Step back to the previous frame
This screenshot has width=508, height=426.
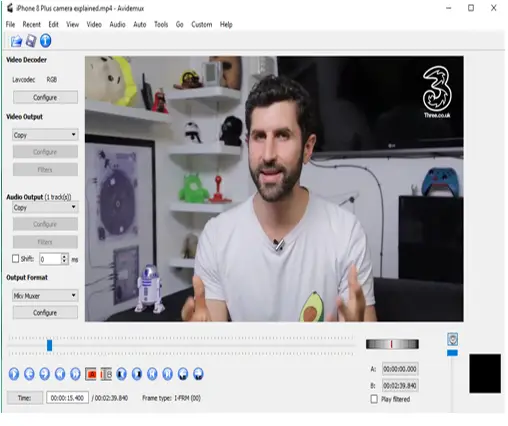coord(29,374)
